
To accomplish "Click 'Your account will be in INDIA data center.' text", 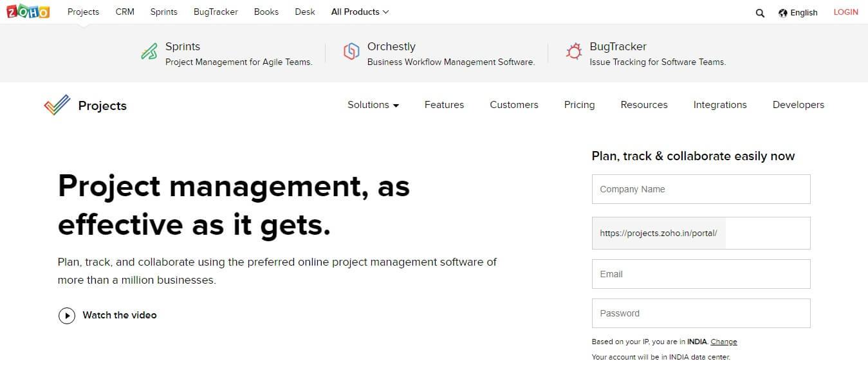I will [661, 357].
